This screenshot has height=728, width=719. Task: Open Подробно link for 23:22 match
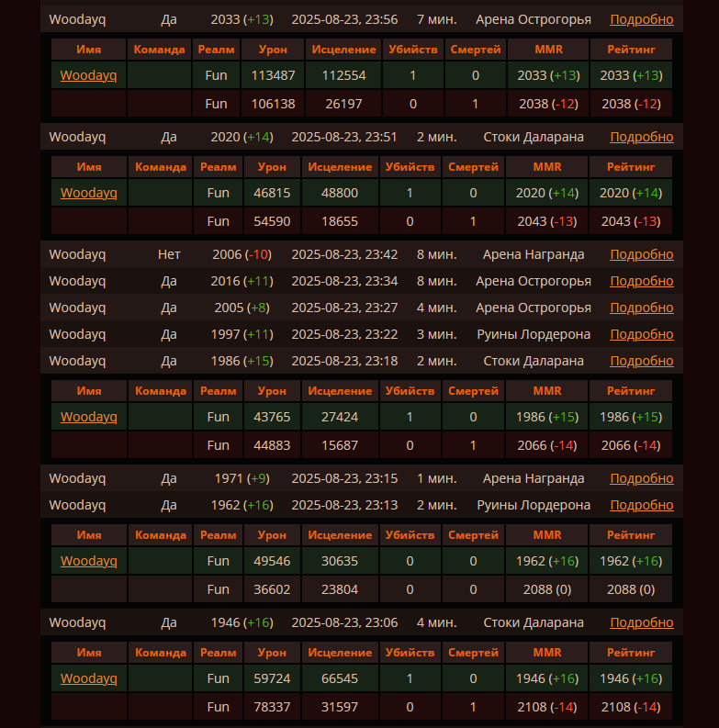642,334
